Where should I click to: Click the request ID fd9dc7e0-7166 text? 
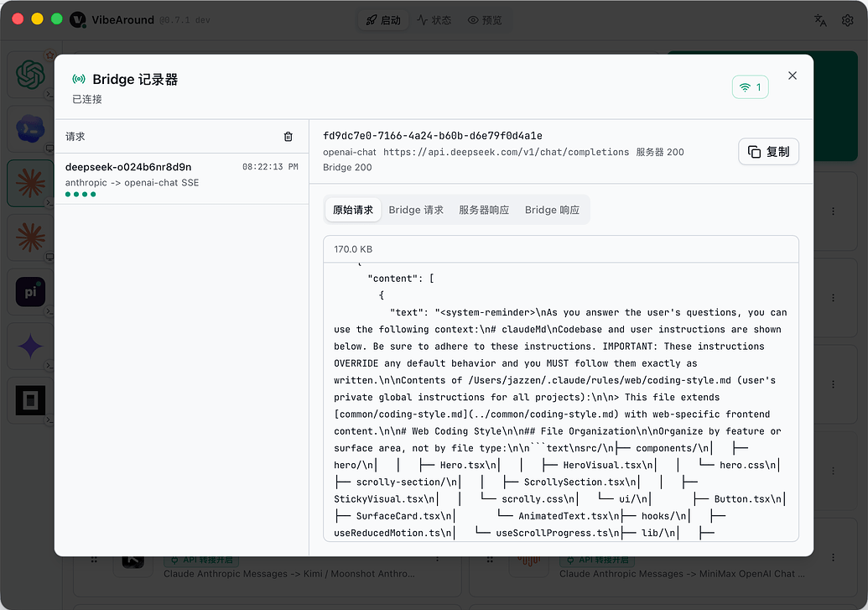click(x=433, y=136)
